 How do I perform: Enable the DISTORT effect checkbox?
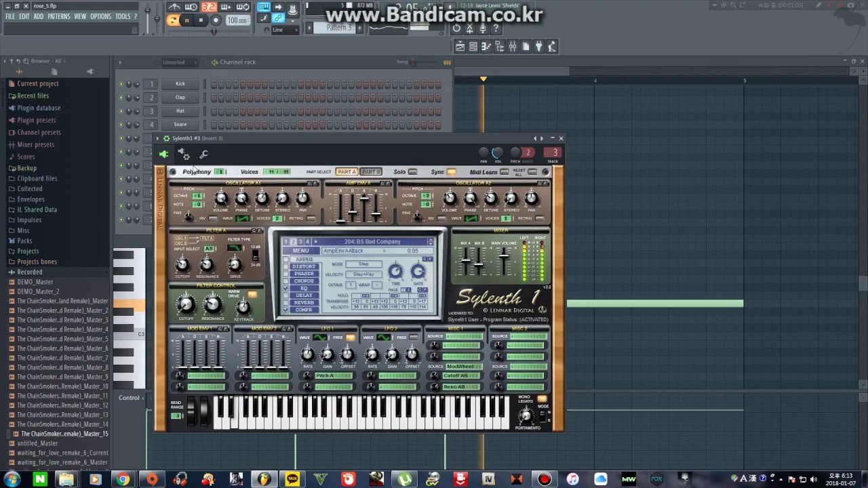[286, 266]
